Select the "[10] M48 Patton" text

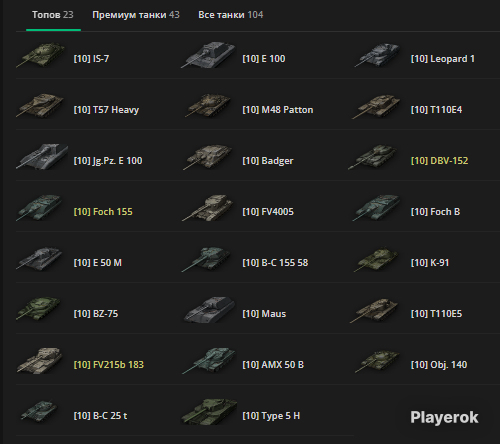point(278,110)
